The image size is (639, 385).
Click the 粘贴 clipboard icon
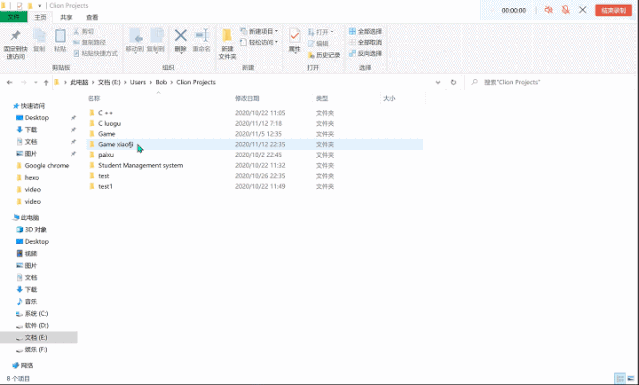pos(60,36)
